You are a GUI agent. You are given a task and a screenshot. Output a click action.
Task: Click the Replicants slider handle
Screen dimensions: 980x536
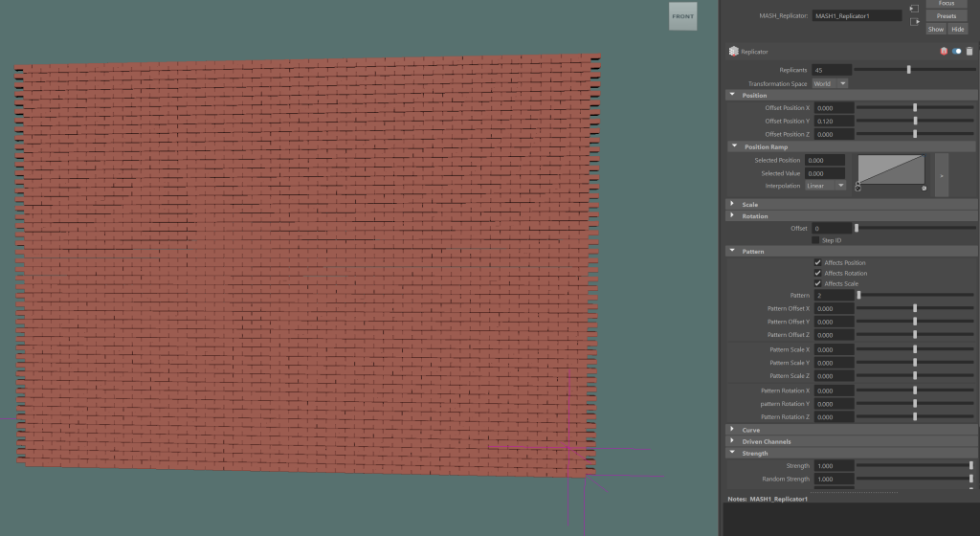click(908, 70)
